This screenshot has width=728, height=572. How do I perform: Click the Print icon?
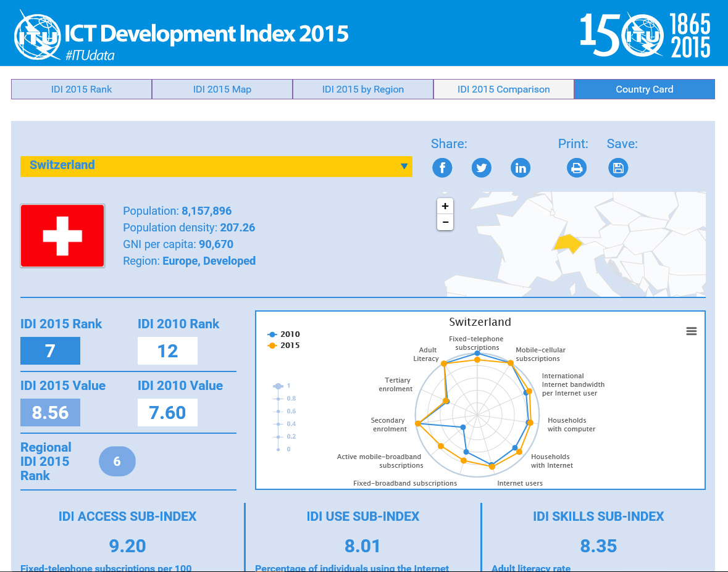pyautogui.click(x=577, y=167)
